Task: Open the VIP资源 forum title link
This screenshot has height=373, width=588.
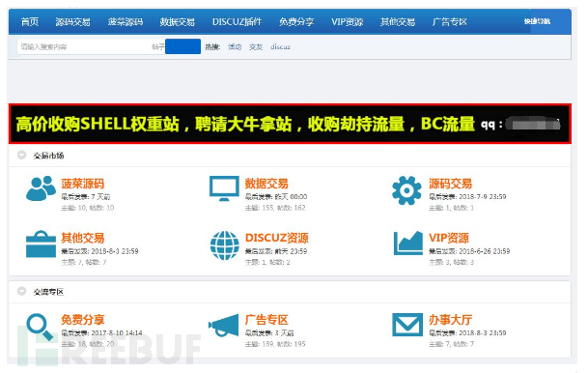Action: pos(449,238)
